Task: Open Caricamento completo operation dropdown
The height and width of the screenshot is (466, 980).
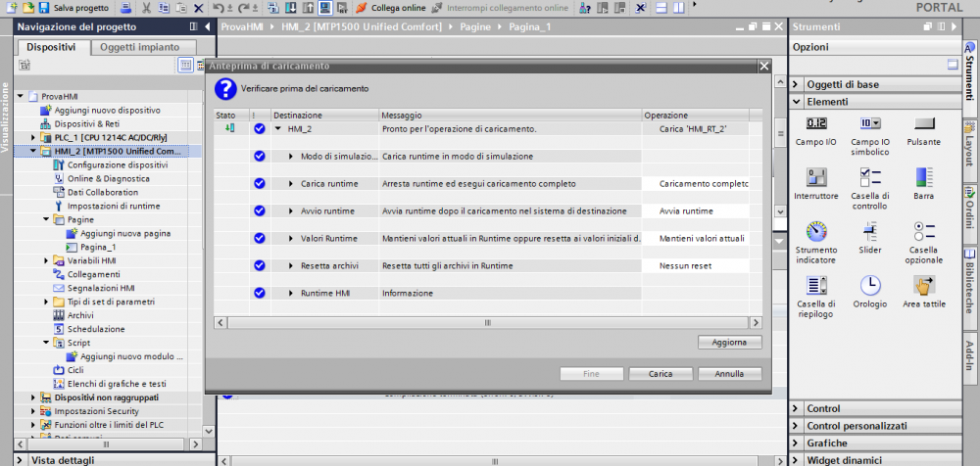Action: pyautogui.click(x=694, y=184)
